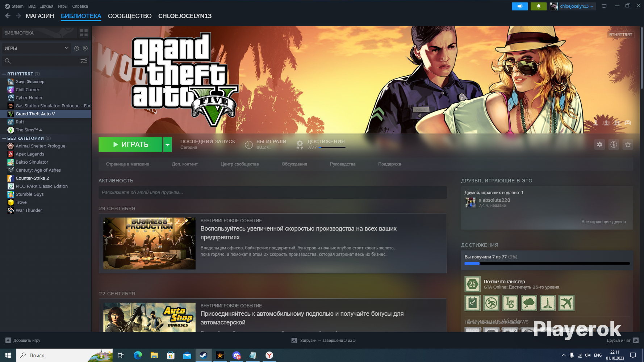Switch to Big Picture mode monitor icon
The height and width of the screenshot is (362, 644).
604,6
